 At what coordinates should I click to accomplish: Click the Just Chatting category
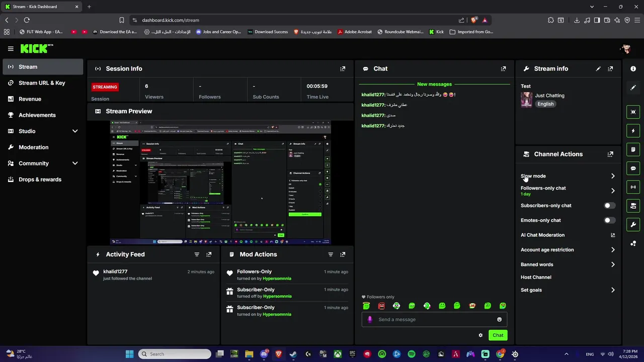(x=549, y=96)
